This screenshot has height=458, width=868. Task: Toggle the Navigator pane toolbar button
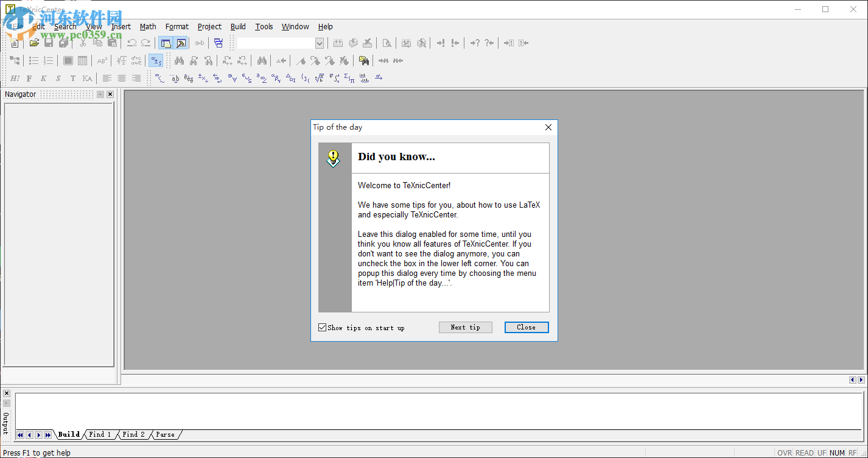click(166, 43)
